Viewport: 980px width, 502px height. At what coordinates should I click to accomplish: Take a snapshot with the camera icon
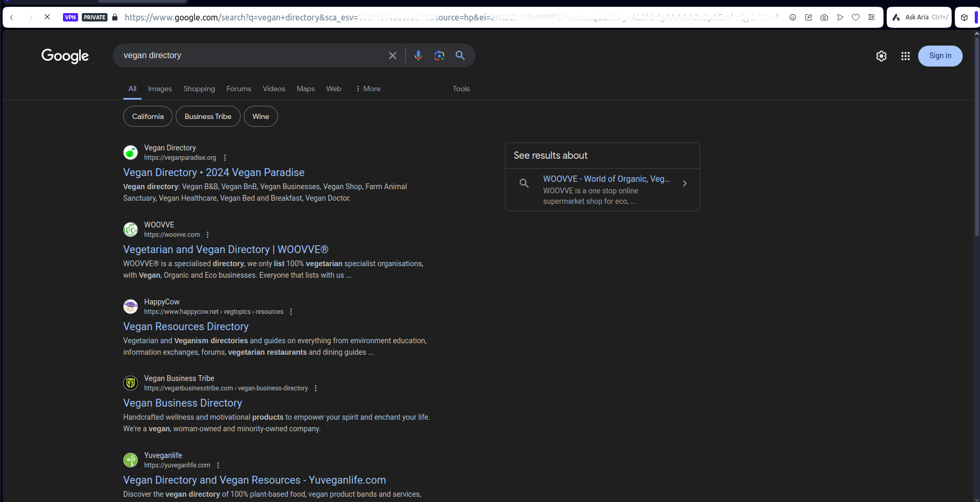coord(824,17)
